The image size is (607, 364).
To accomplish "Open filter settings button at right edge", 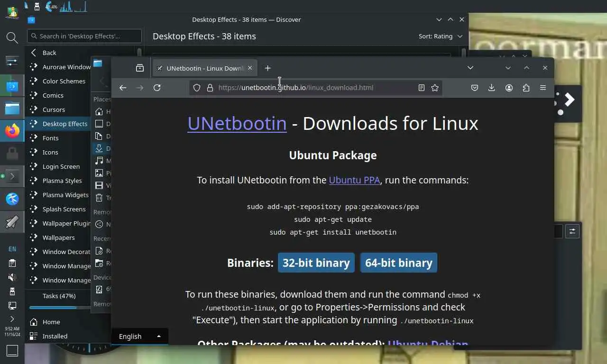I will click(x=572, y=231).
